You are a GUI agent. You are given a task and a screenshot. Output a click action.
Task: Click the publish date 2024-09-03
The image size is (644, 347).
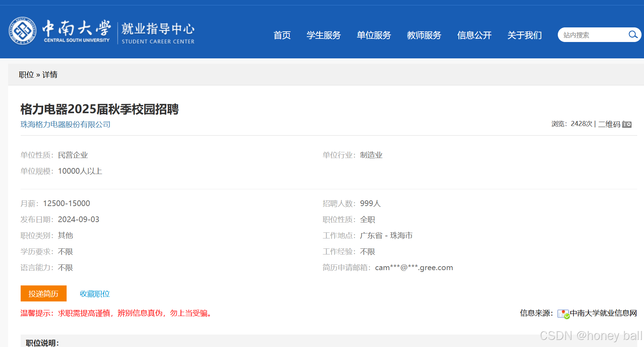point(79,220)
